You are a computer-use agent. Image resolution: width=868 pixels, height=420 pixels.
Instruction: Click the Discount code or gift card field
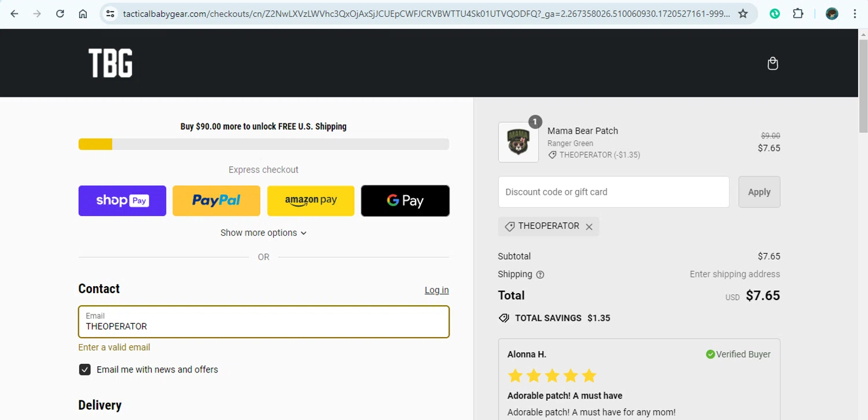(613, 192)
